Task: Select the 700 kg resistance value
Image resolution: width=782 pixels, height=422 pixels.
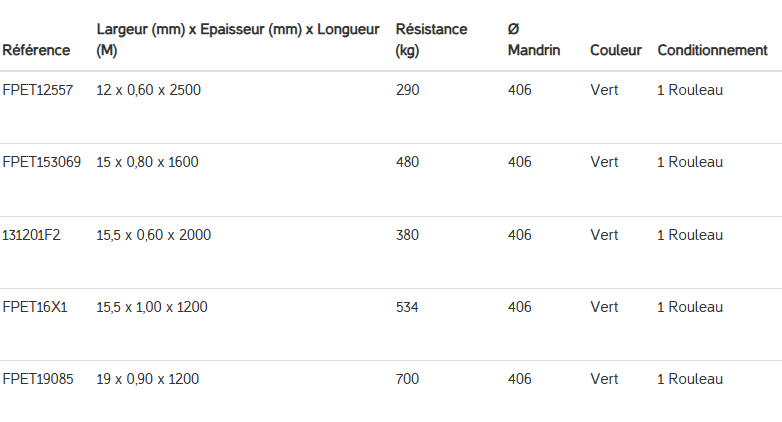Action: [408, 379]
